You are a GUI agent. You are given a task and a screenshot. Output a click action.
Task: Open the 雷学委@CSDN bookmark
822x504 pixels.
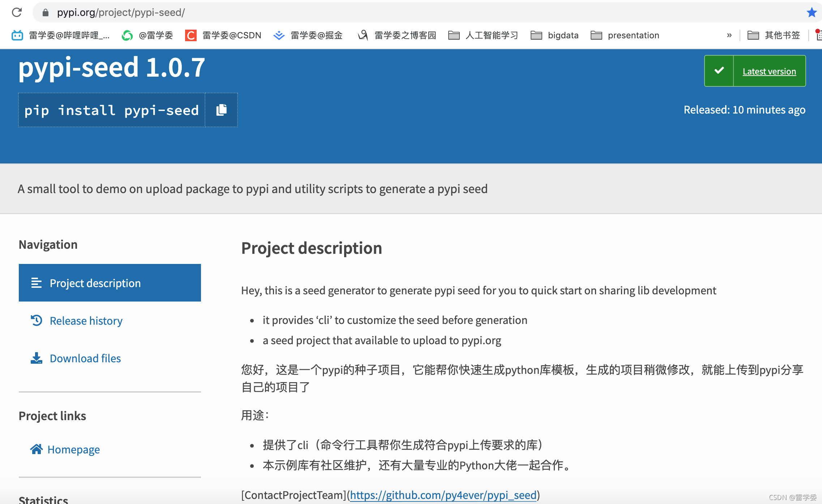point(223,35)
